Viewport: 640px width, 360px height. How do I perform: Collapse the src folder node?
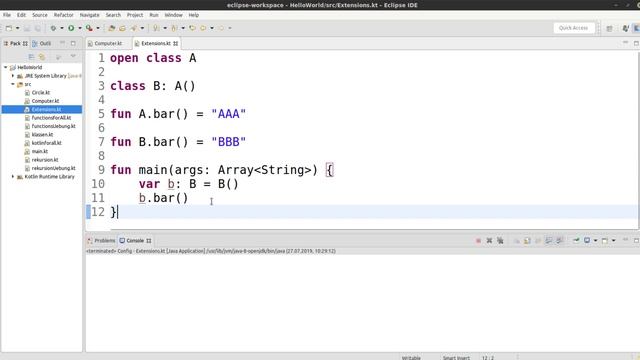pos(13,84)
